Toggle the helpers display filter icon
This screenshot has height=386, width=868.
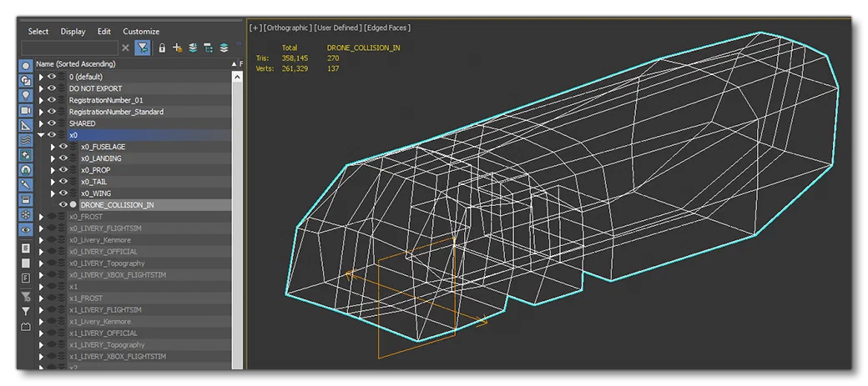26,126
